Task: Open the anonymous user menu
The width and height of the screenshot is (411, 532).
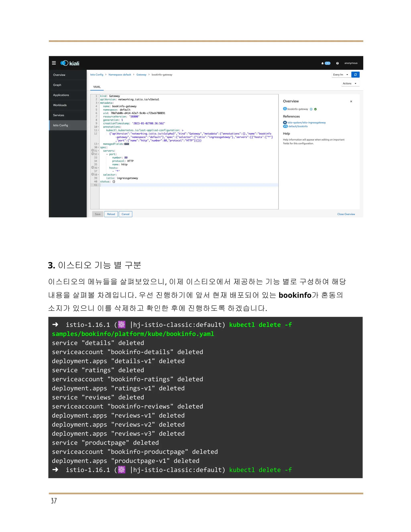Action: [351, 63]
